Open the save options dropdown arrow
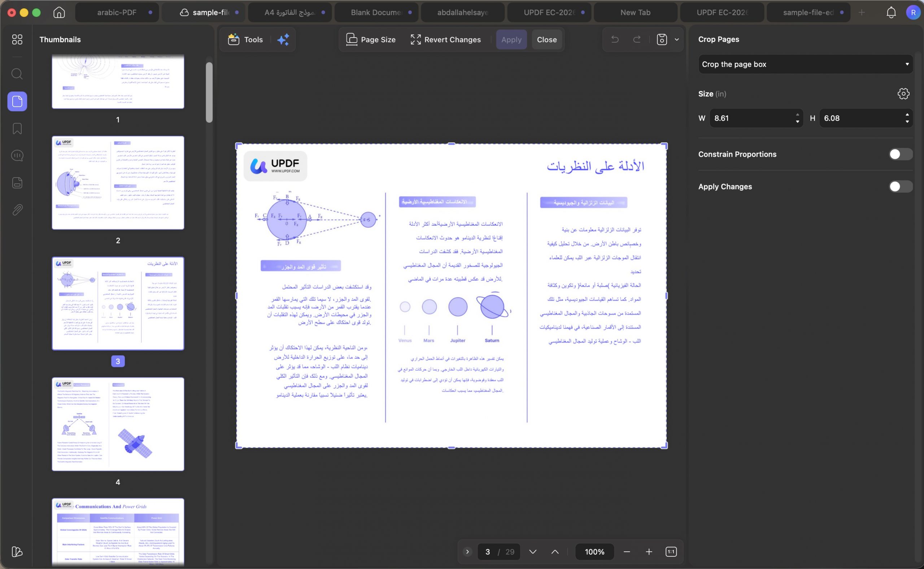 pyautogui.click(x=677, y=39)
